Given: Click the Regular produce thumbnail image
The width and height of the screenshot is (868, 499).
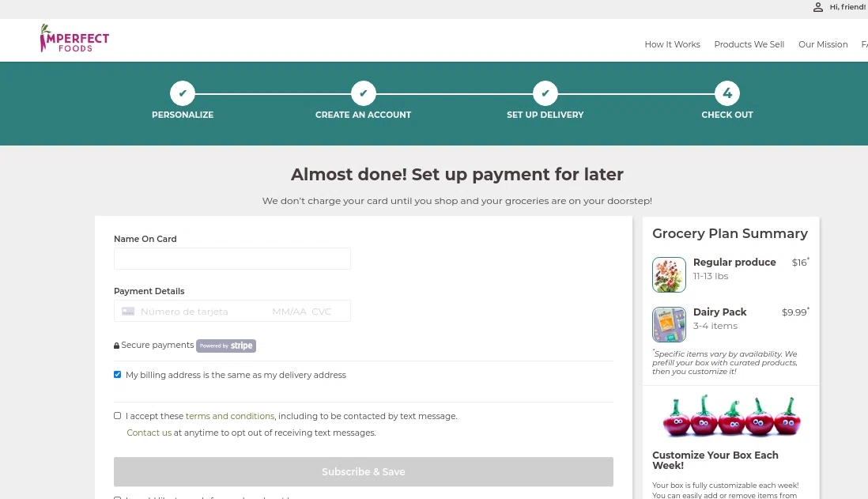Looking at the screenshot, I should pyautogui.click(x=669, y=274).
